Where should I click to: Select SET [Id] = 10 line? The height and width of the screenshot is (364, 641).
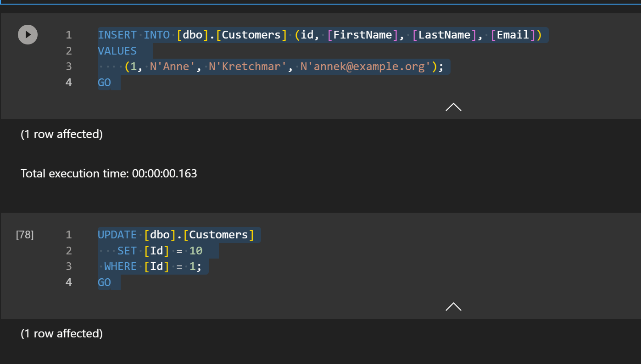(x=160, y=251)
